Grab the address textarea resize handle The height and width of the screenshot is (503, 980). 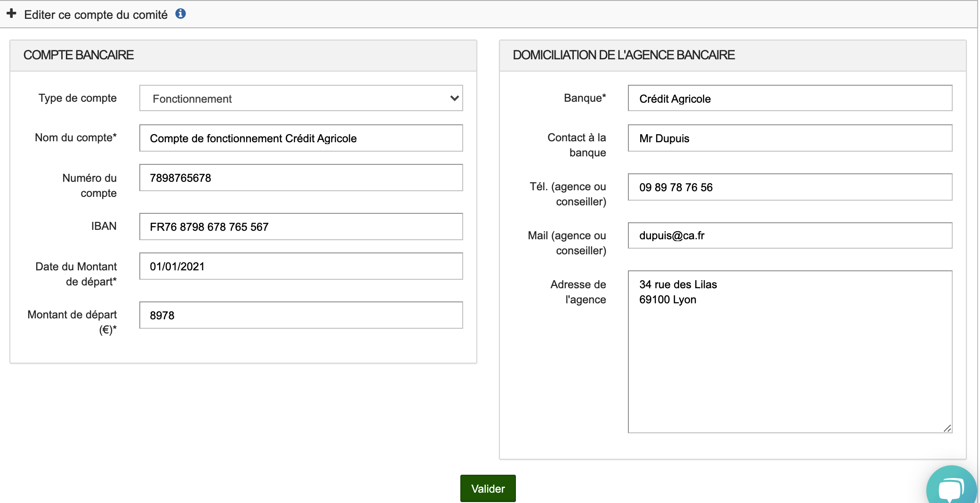click(947, 428)
